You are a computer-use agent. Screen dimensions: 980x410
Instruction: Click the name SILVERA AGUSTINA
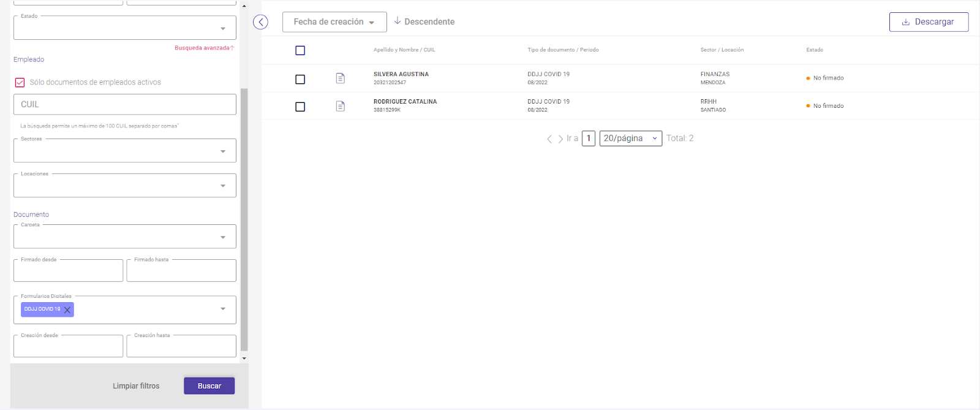401,74
